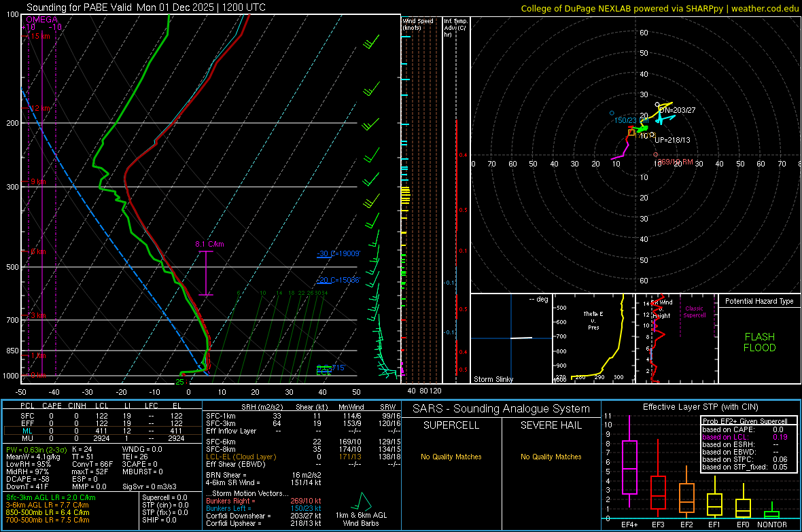The height and width of the screenshot is (532, 802).
Task: Click the MeanW = 4.1g/kg value
Action: tap(33, 457)
